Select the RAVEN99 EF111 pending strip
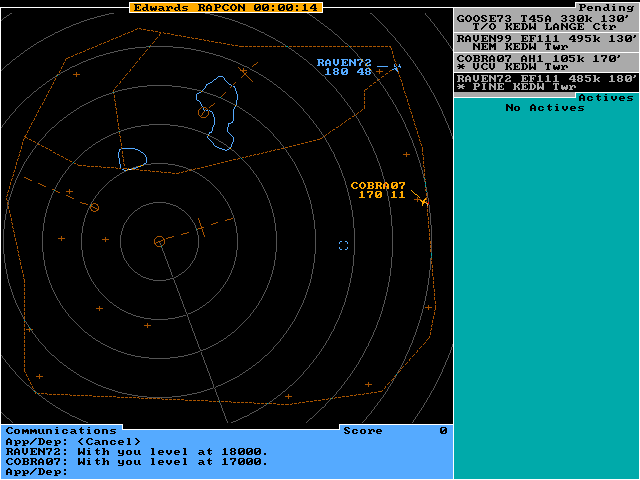Image resolution: width=640 pixels, height=480 pixels. point(546,42)
